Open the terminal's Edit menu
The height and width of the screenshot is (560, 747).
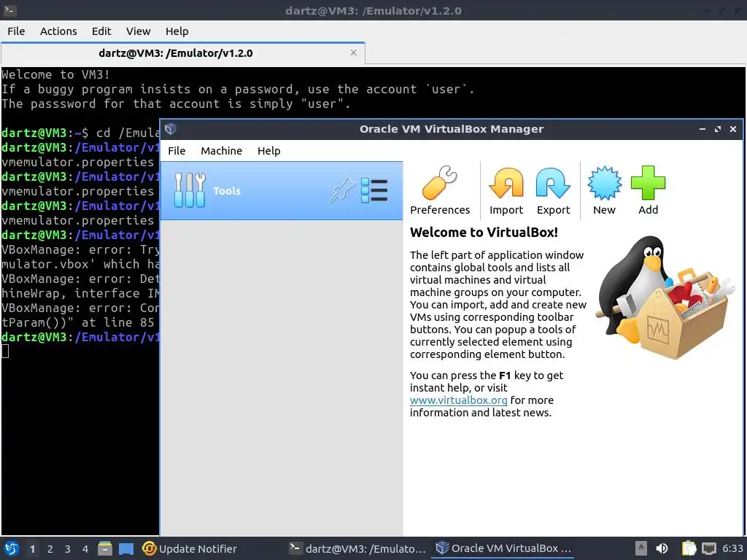(x=101, y=31)
